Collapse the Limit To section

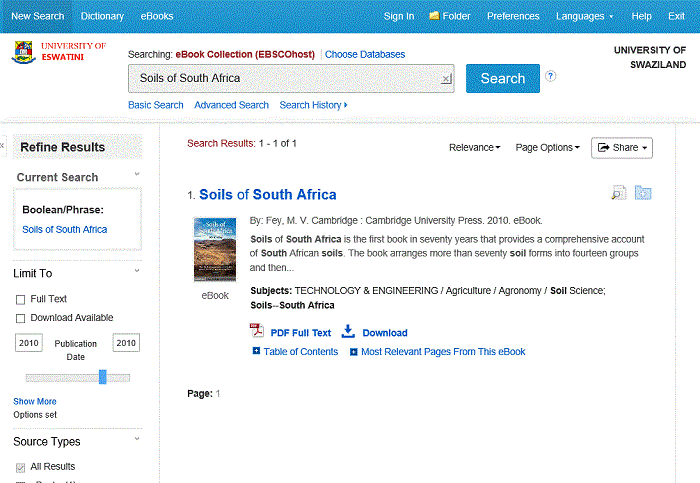tap(137, 270)
